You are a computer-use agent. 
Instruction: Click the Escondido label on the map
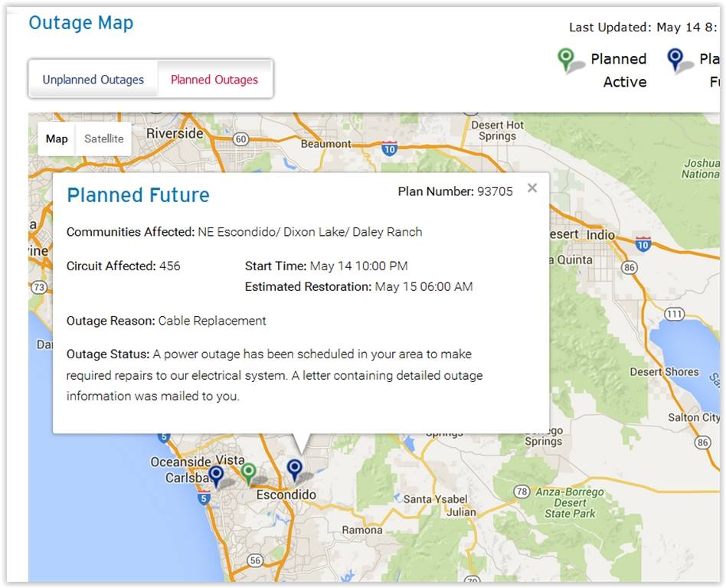point(286,495)
